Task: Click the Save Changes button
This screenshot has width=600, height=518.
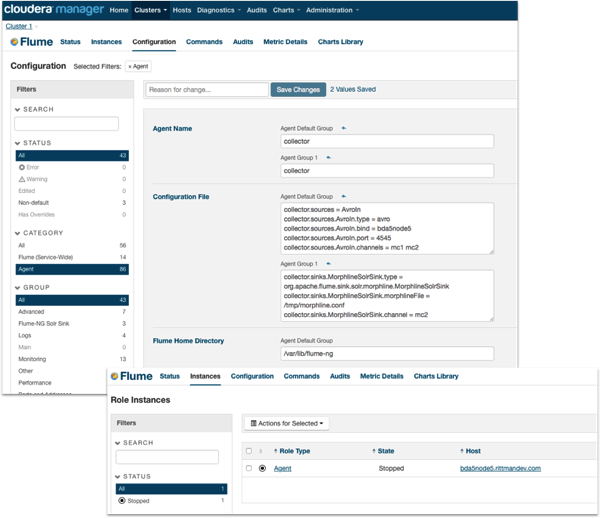Action: pos(298,90)
